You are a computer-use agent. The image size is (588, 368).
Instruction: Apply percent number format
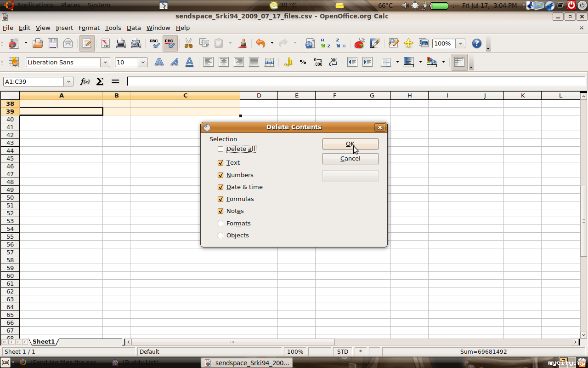[303, 62]
